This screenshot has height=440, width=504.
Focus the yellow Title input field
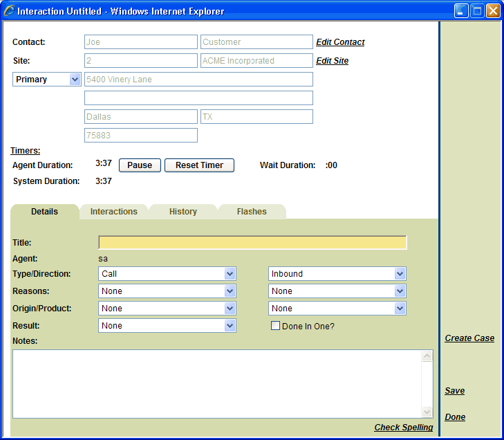coord(252,243)
